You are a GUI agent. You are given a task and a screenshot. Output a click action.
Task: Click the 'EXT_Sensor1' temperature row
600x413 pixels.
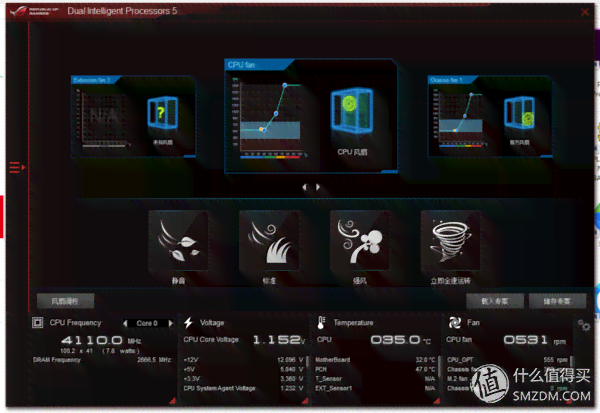375,389
